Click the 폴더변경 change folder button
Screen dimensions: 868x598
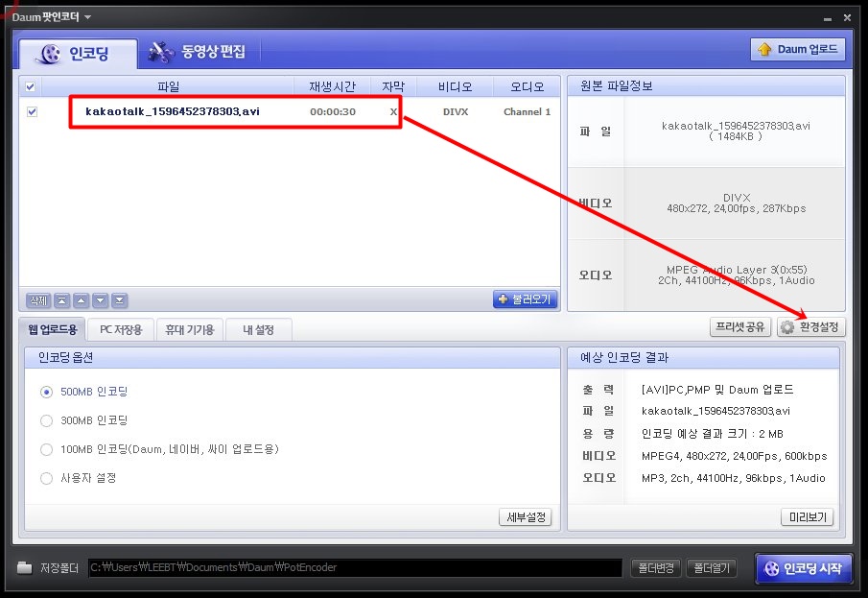click(x=656, y=568)
